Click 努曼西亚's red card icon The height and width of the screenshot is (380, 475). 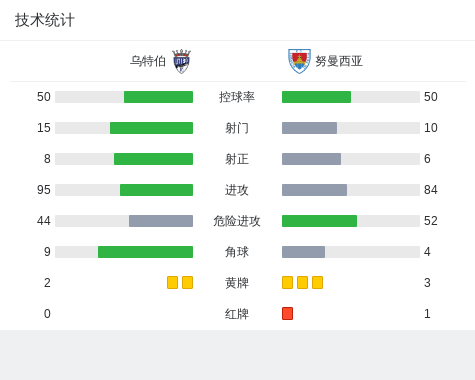287,314
